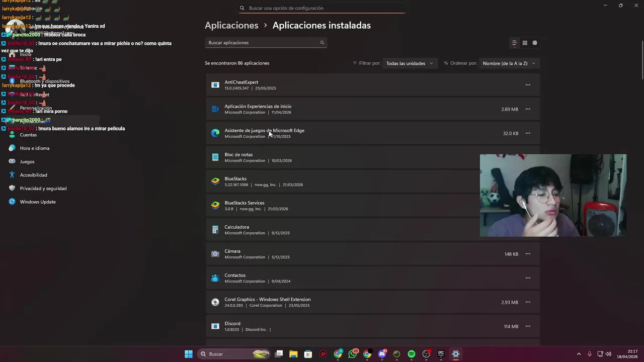Open options menu for Aplicación Experiencias de inicio
The width and height of the screenshot is (644, 362).
tap(528, 109)
